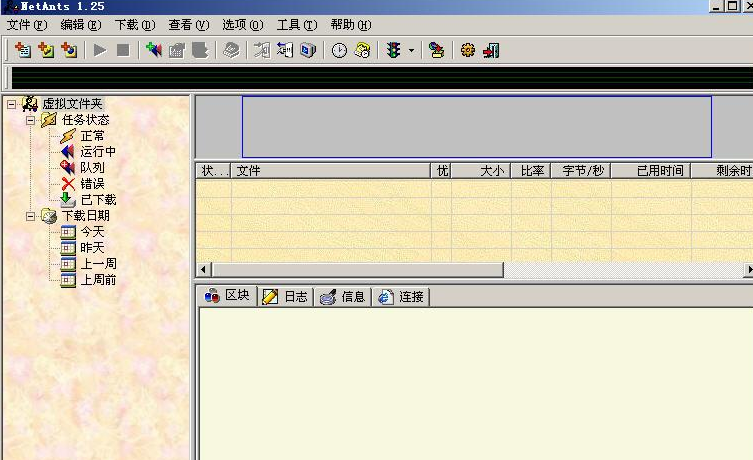Image resolution: width=753 pixels, height=460 pixels.
Task: Select the 上一周 date item
Action: tap(98, 264)
